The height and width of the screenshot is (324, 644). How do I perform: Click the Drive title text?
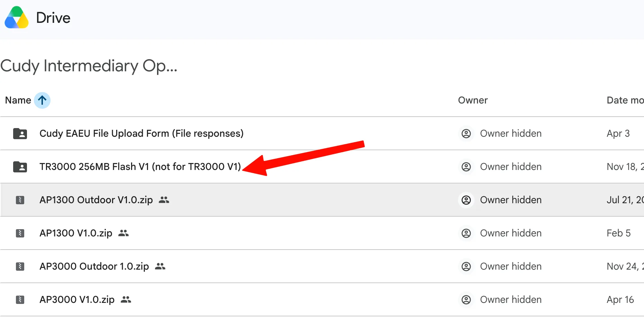[53, 18]
